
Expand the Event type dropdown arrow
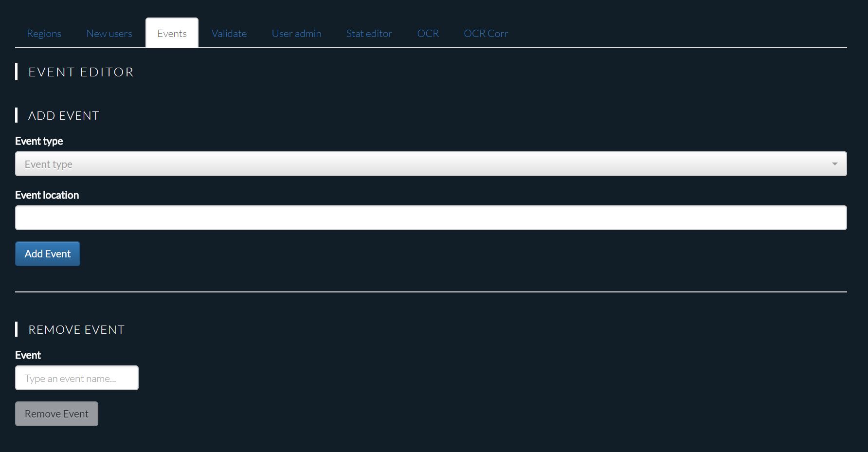[x=834, y=164]
